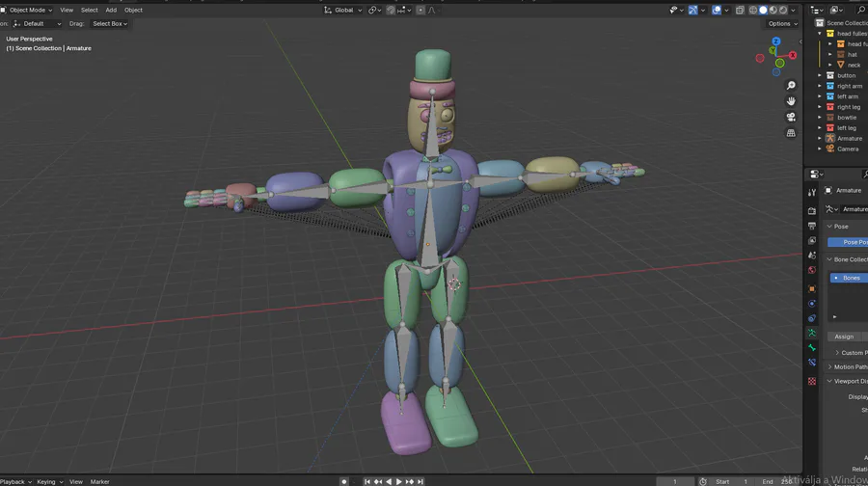Image resolution: width=868 pixels, height=486 pixels.
Task: Select solid viewport shading
Action: 764,10
